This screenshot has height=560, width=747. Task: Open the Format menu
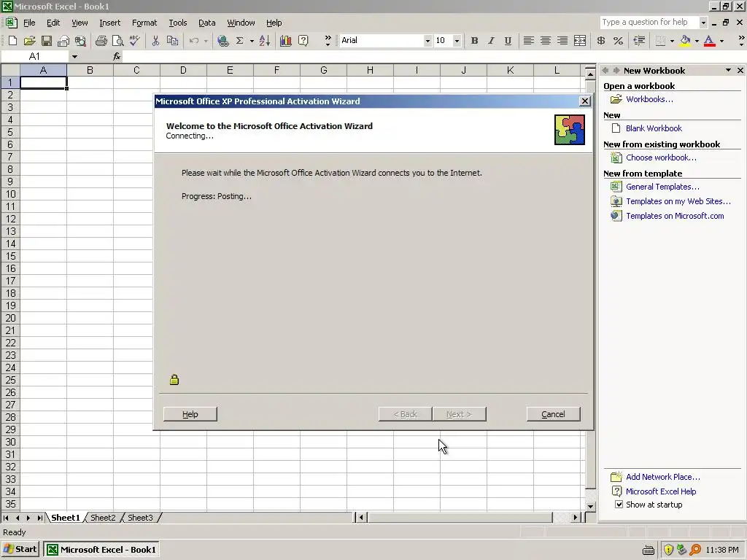tap(144, 23)
